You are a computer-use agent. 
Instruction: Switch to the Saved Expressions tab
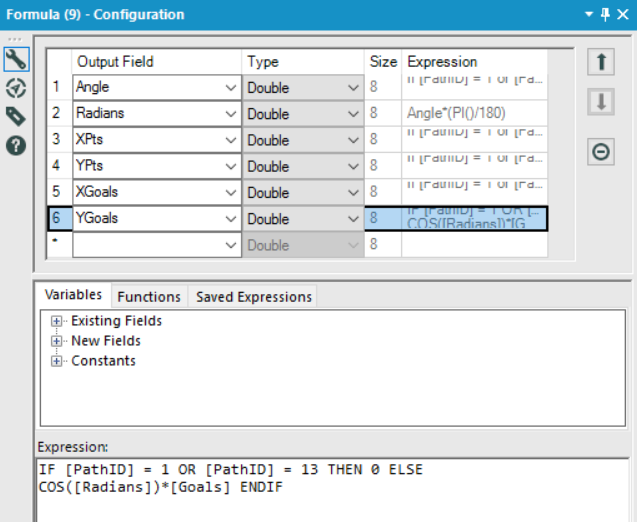tap(254, 296)
